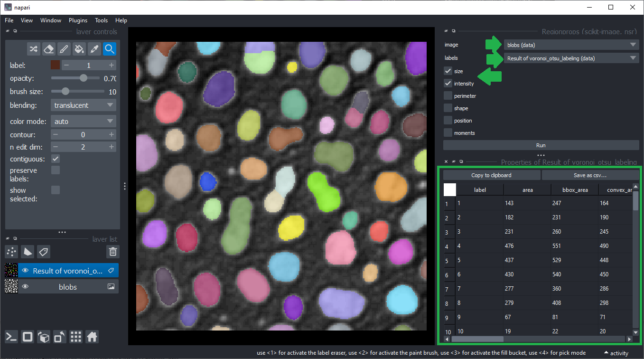The height and width of the screenshot is (359, 644).
Task: Click the opacity slider handle
Action: tap(84, 78)
